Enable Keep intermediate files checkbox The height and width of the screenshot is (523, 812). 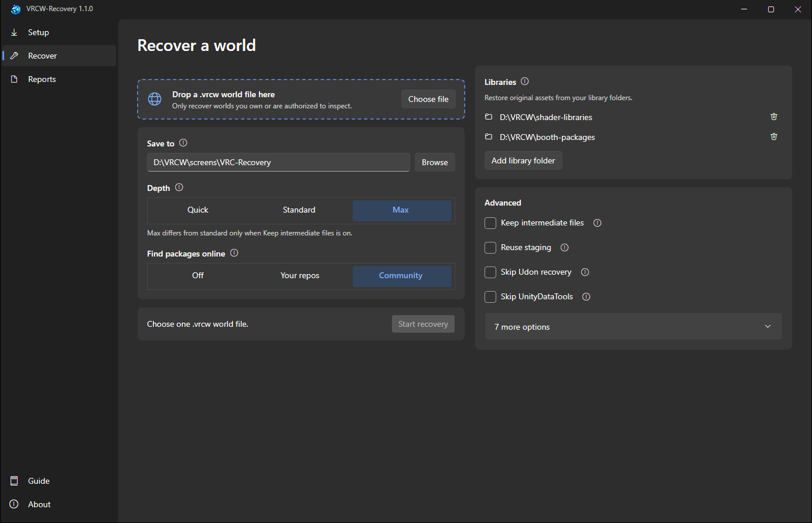pos(490,223)
